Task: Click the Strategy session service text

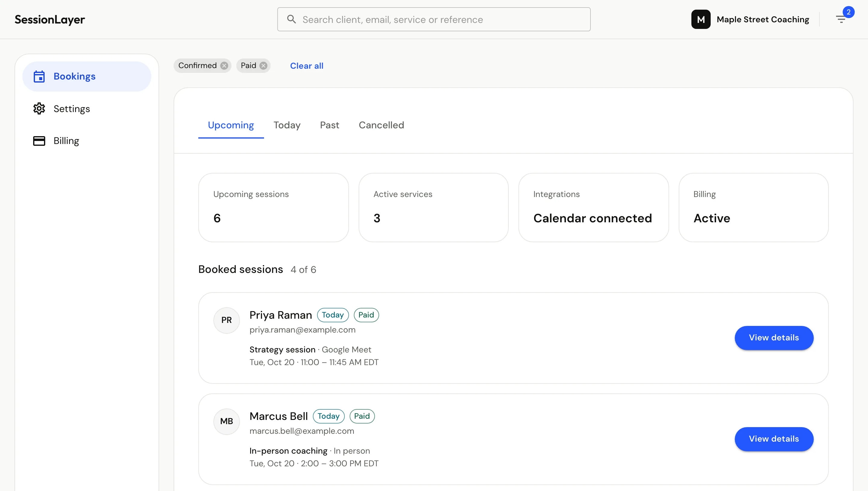Action: (x=282, y=350)
